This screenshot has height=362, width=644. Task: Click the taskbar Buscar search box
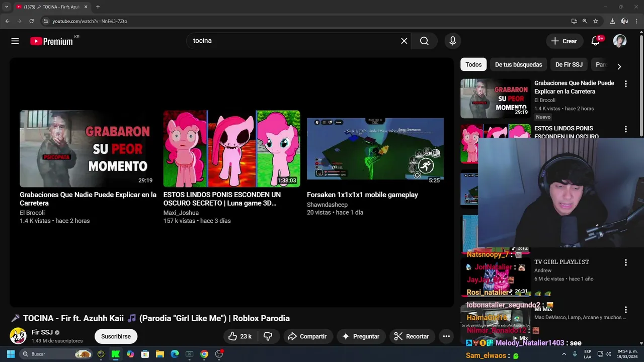57,354
